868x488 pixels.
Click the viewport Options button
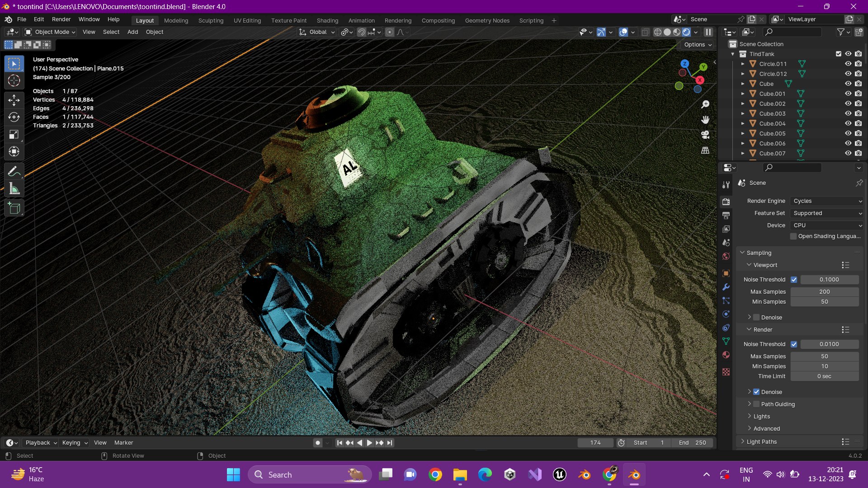click(698, 44)
